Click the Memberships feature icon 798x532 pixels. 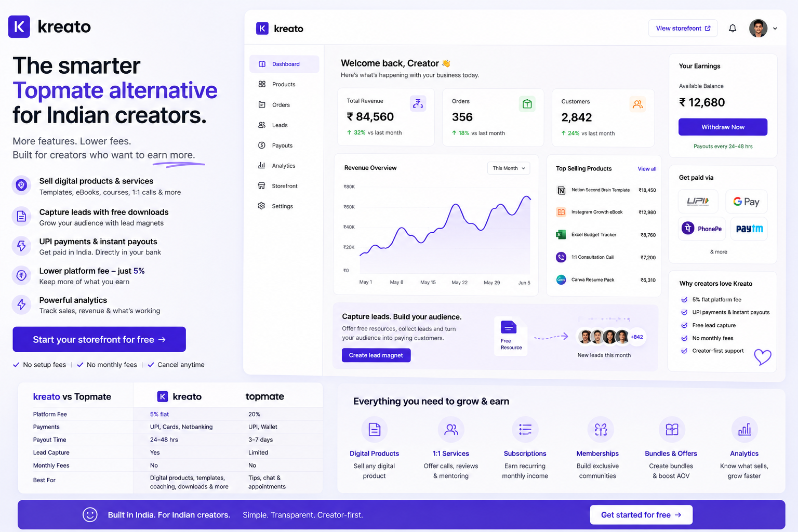601,430
